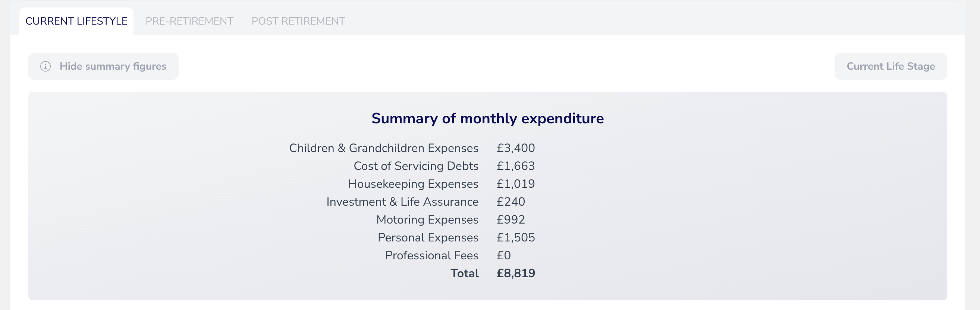Click the £1,505 personal expenses amount
Screen dimensions: 980x310
coord(515,237)
